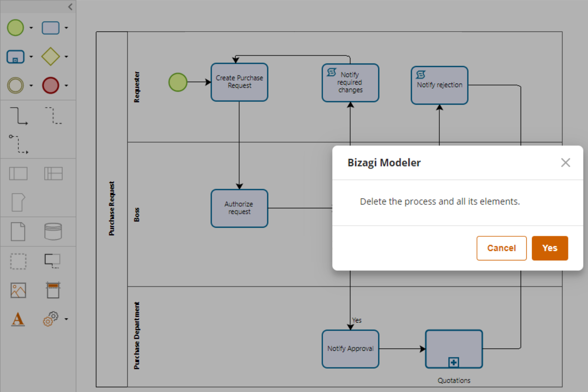Confirm deletion with the Yes button
The image size is (588, 392).
coord(550,248)
